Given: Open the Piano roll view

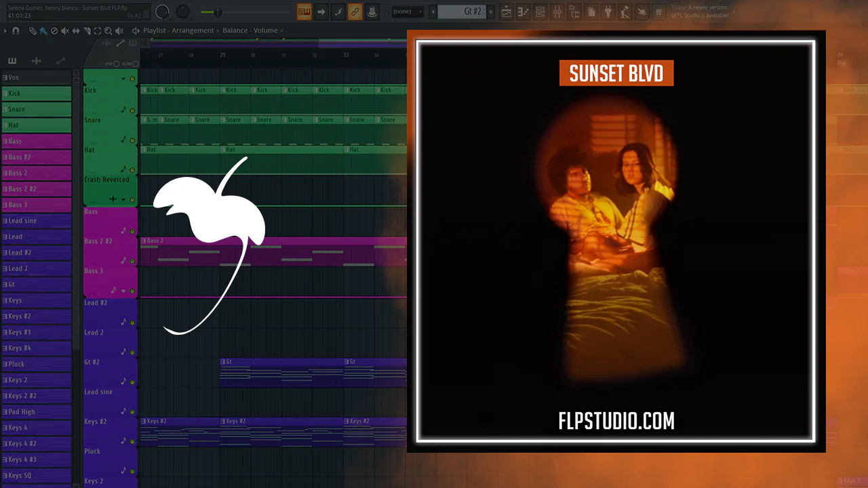Looking at the screenshot, I should point(524,12).
